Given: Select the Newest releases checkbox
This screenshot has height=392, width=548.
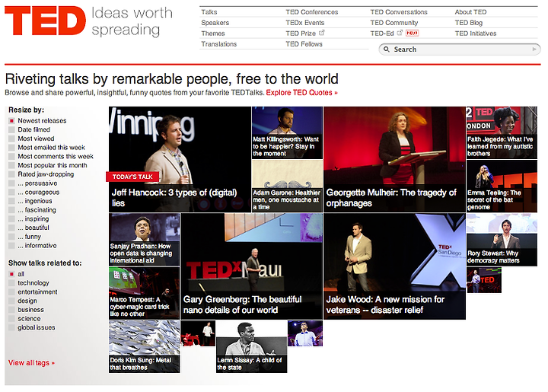Looking at the screenshot, I should (x=11, y=121).
